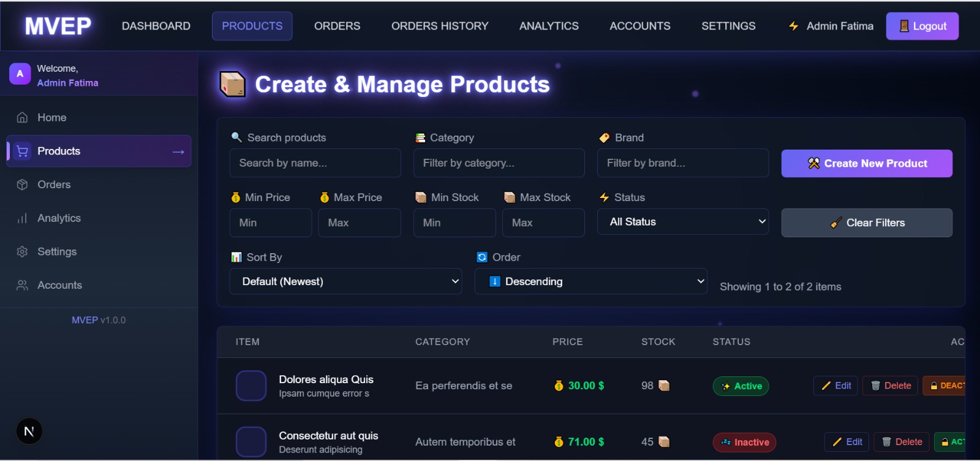Focus the Filter by category field

click(499, 163)
